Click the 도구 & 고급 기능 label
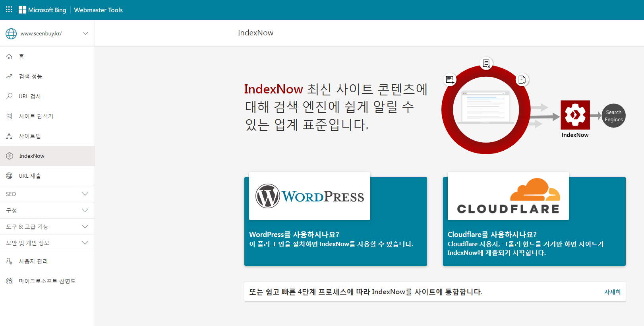This screenshot has width=644, height=326. click(27, 227)
